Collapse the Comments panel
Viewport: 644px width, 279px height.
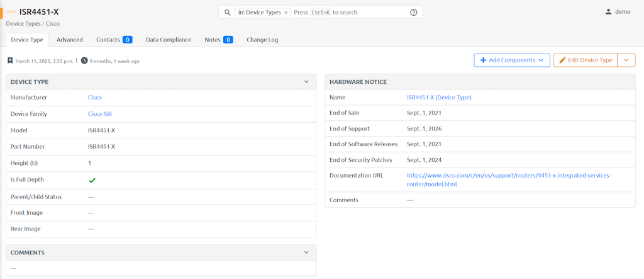[306, 253]
